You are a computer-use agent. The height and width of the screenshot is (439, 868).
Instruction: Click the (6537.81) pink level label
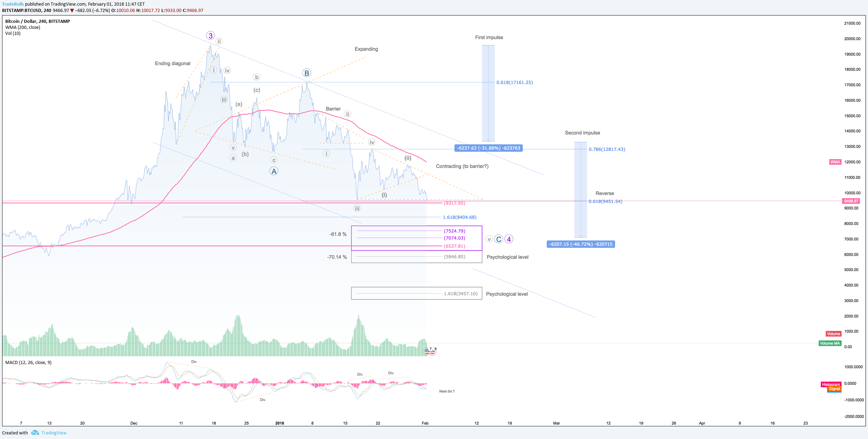(x=454, y=246)
